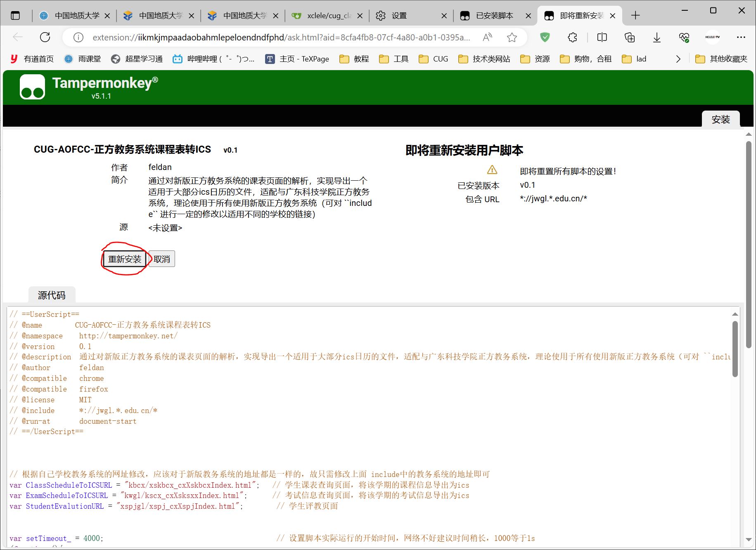
Task: Click the 取消 cancel button
Action: 162,259
